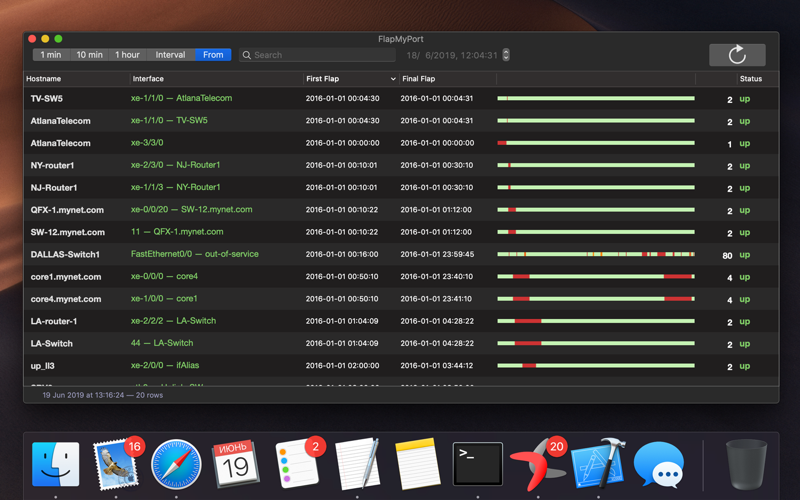
Task: Select the 1 hour time filter
Action: pos(127,55)
